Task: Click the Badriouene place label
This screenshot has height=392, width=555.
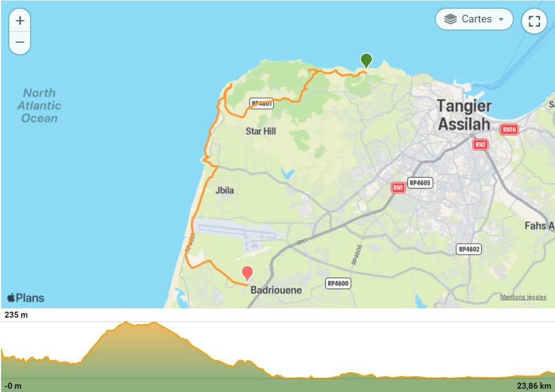Action: tap(276, 290)
